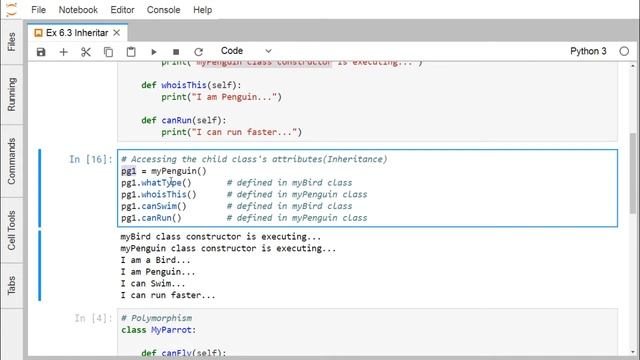Open the Console menu
The height and width of the screenshot is (360, 640).
click(x=163, y=10)
